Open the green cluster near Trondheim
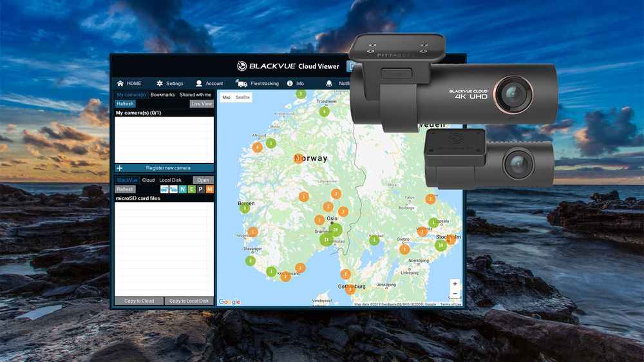Viewport: 644px width, 362px height. (x=325, y=111)
